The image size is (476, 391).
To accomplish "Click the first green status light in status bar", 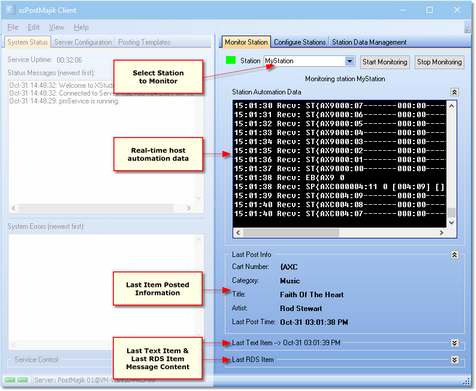I will click(10, 380).
